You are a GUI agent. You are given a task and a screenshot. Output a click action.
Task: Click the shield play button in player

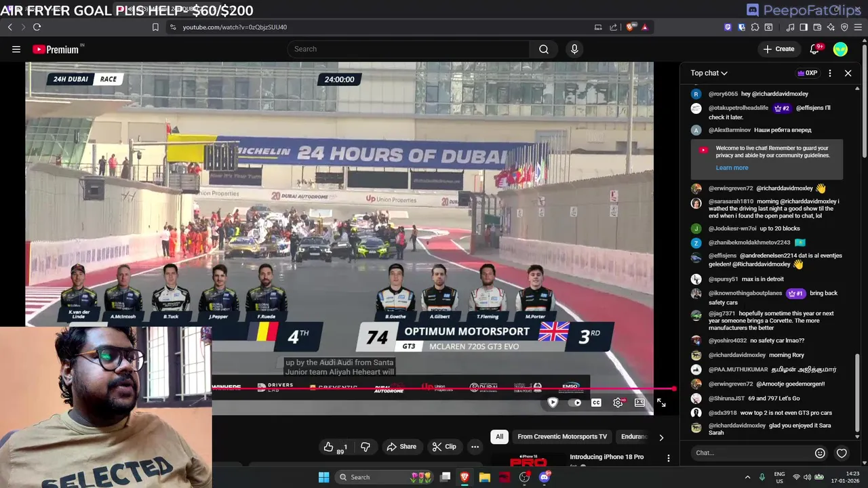(553, 403)
